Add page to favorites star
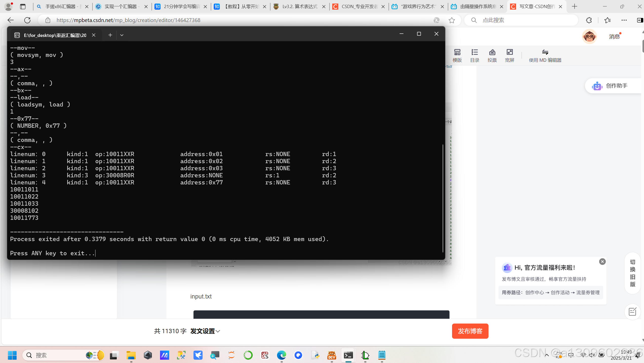 point(452,20)
